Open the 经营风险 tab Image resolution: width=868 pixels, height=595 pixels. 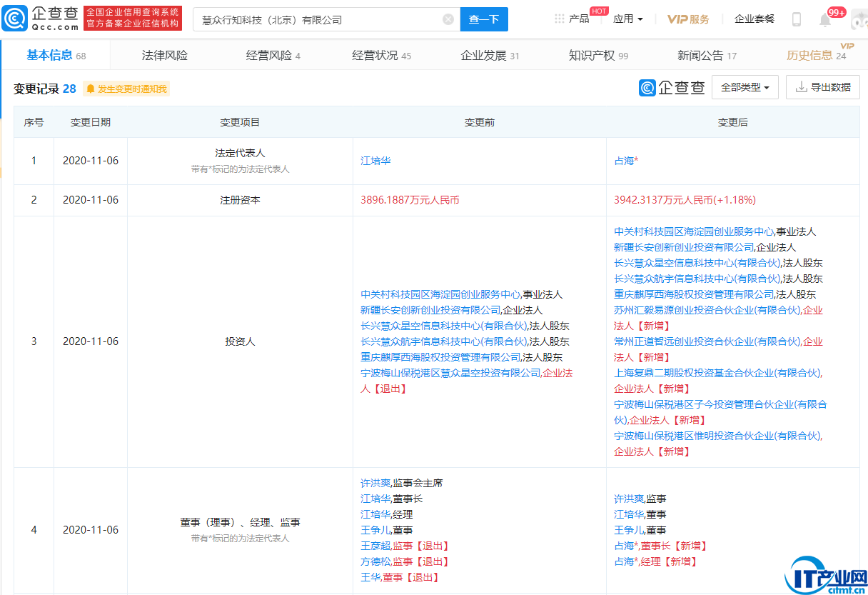(273, 55)
